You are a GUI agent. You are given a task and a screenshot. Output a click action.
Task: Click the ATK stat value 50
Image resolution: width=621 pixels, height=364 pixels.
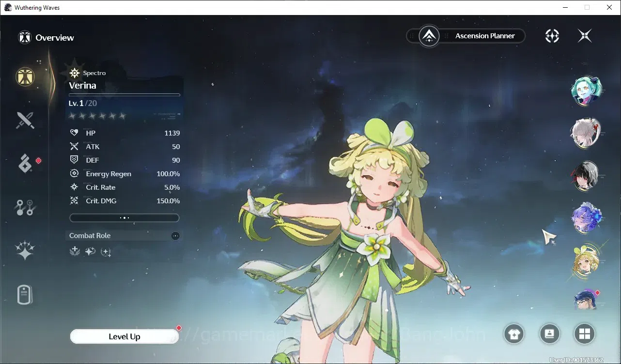176,147
